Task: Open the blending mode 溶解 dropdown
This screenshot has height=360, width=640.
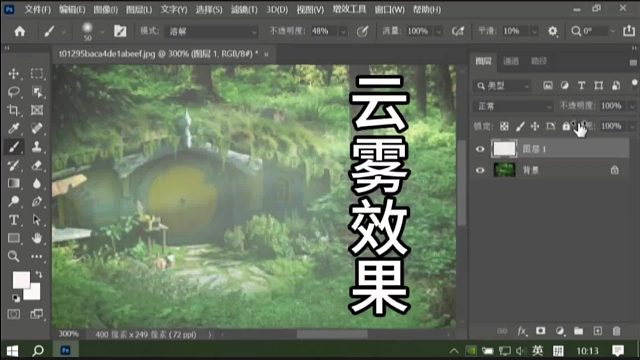Action: [211, 31]
